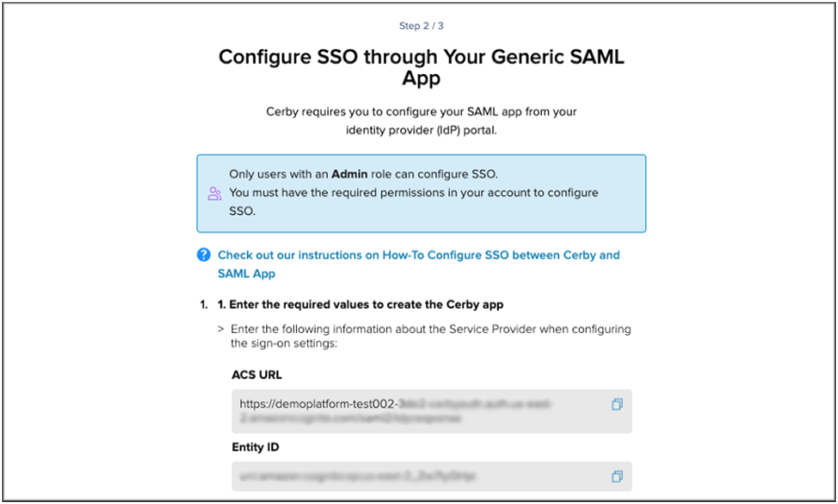Click the You must have required permissions text
This screenshot has width=838, height=504.
point(413,202)
